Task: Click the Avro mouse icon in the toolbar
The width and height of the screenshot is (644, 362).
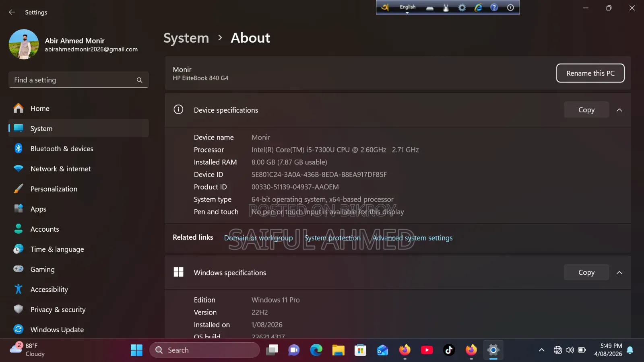Action: point(446,8)
